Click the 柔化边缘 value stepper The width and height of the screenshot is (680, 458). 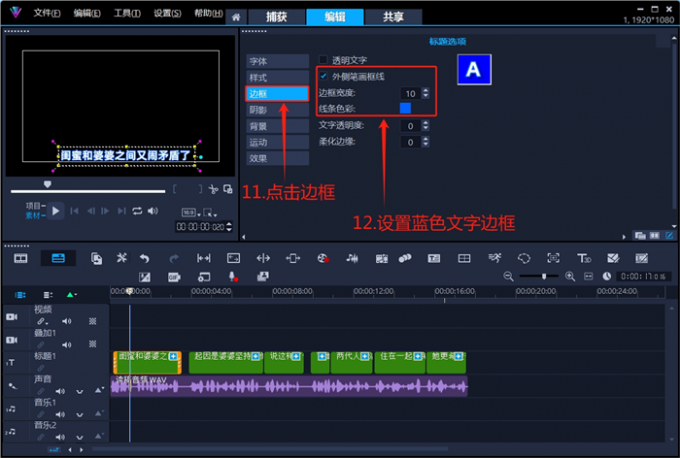pos(425,142)
